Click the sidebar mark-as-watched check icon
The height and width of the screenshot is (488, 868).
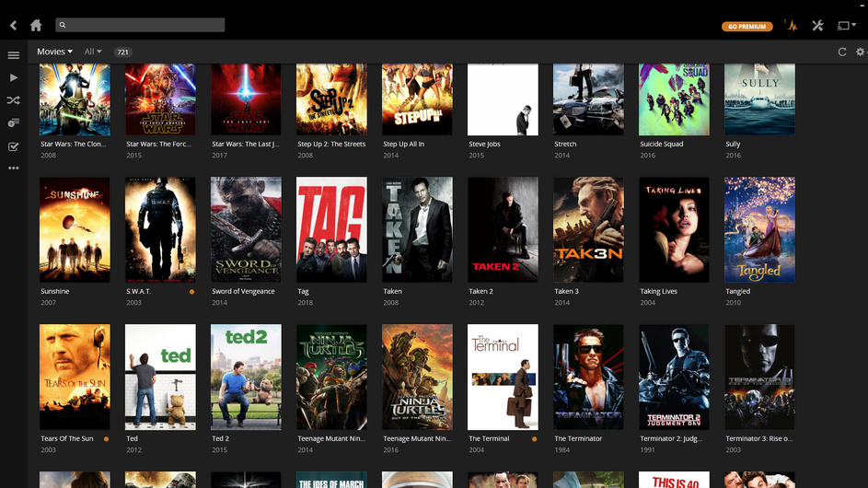click(13, 146)
